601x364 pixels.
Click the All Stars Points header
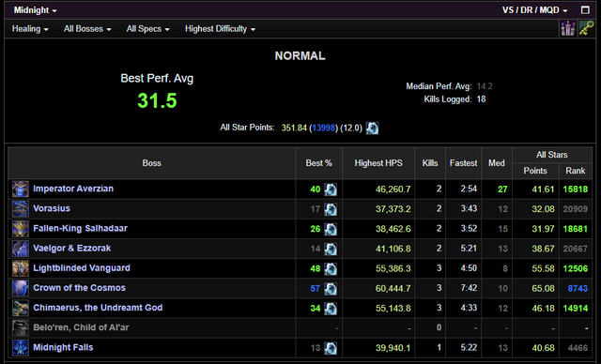(535, 171)
